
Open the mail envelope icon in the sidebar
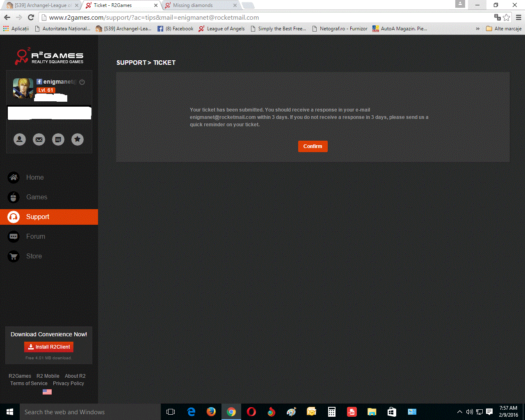39,139
